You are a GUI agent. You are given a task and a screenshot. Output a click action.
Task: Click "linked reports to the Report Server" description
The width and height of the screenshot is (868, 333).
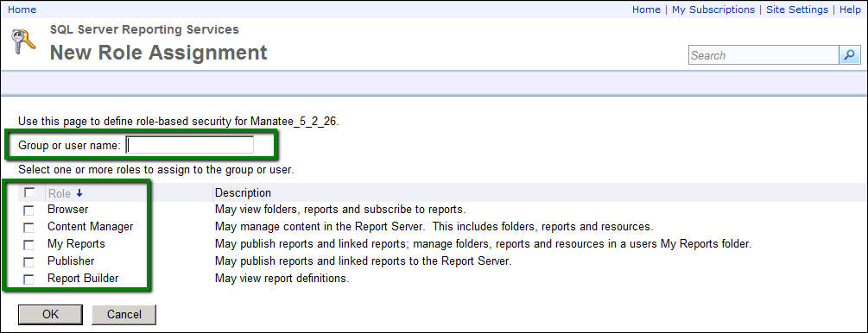tap(363, 261)
